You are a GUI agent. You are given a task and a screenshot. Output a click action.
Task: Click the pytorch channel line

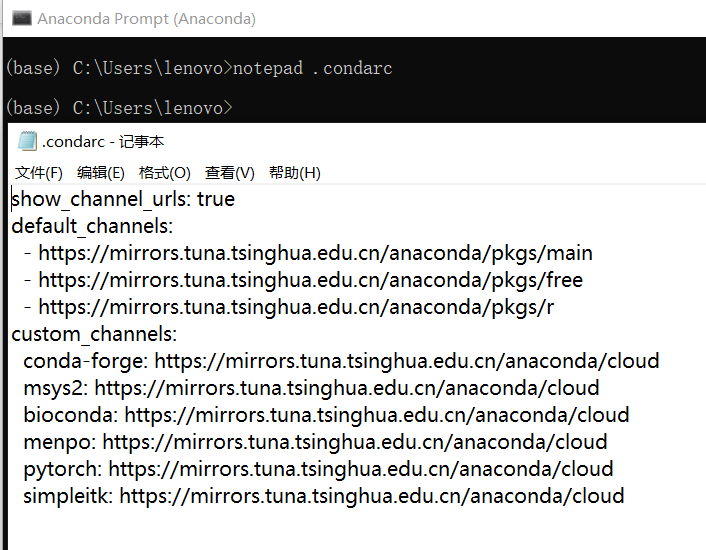pos(318,469)
